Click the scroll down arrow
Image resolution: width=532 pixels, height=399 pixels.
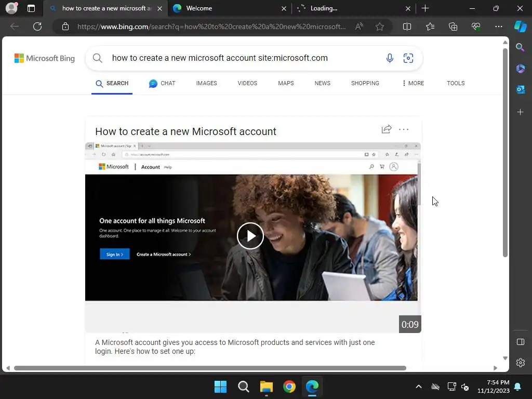[505, 358]
